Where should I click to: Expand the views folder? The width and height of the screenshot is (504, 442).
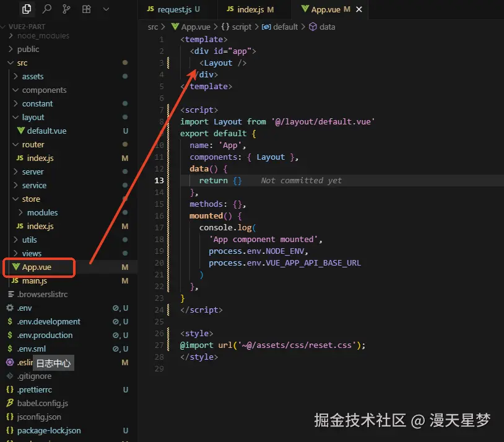[x=32, y=253]
